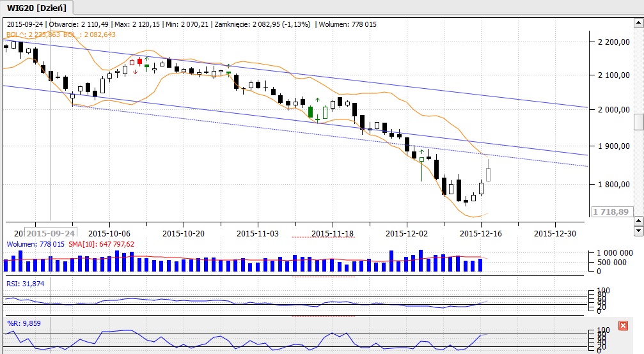Image resolution: width=644 pixels, height=354 pixels.
Task: Click the 1 000 000 volume axis label
Action: [615, 252]
